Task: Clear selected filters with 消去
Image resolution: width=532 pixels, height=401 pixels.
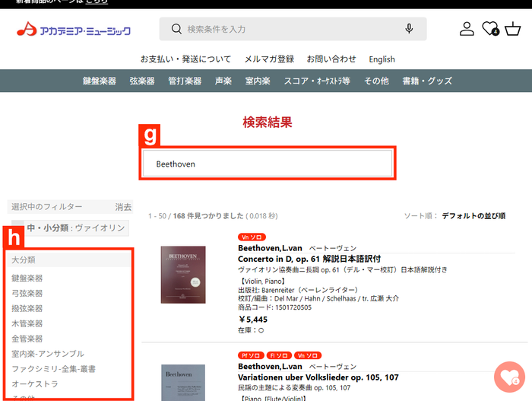Action: [x=123, y=207]
